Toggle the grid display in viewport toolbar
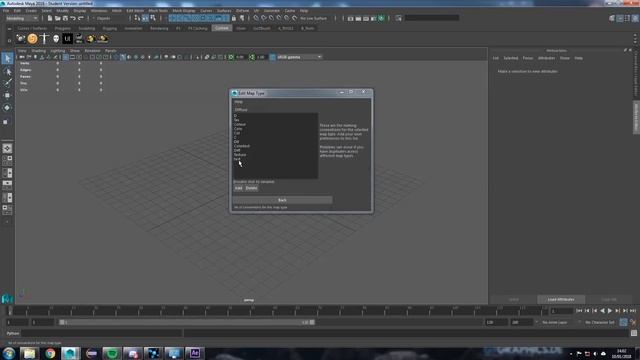 (x=65, y=57)
